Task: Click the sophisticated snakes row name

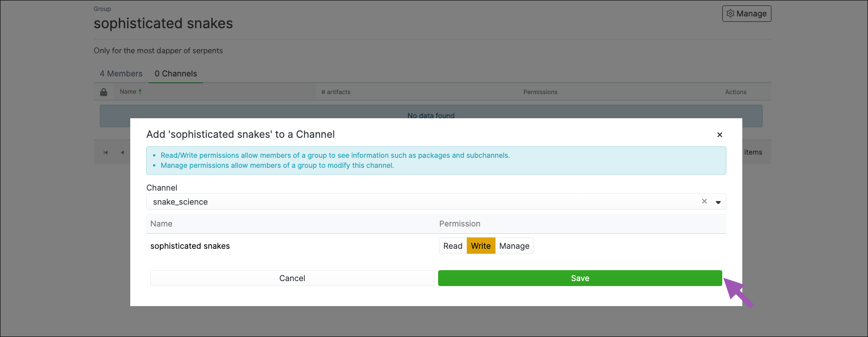Action: [190, 246]
